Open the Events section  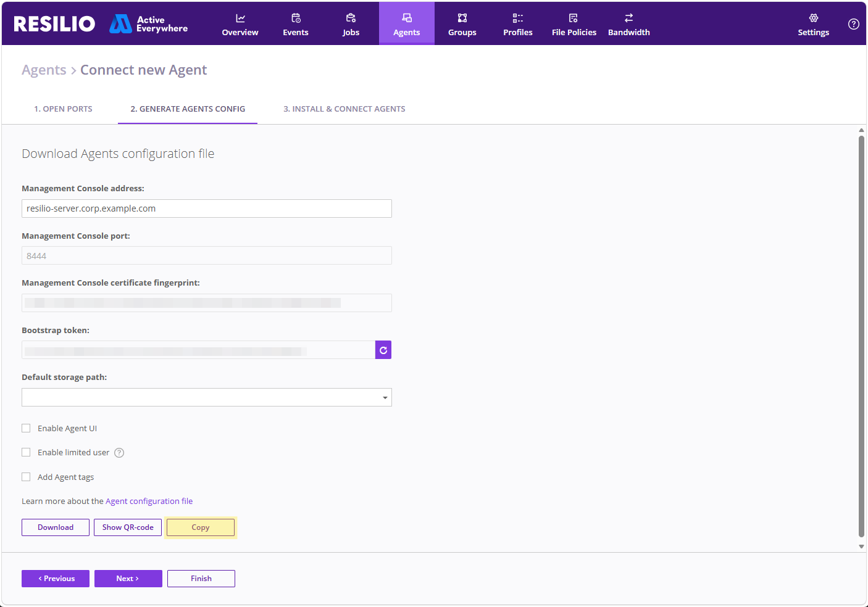pyautogui.click(x=296, y=24)
